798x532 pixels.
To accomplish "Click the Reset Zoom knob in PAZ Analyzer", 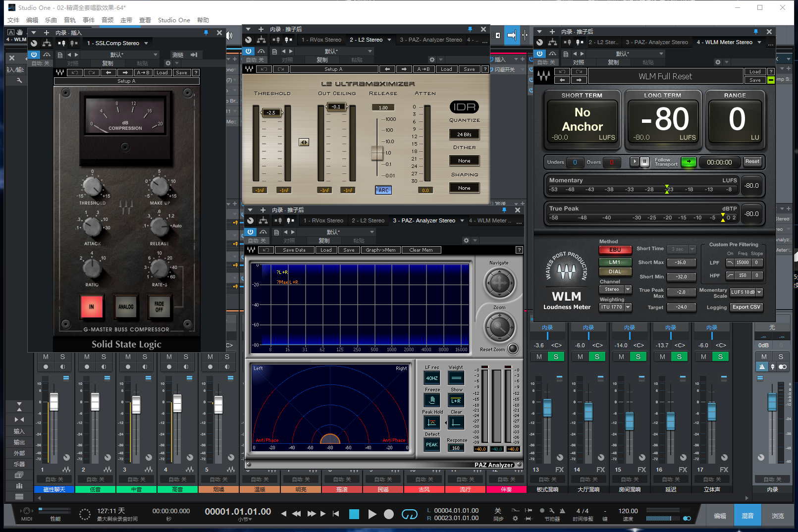I will (513, 349).
